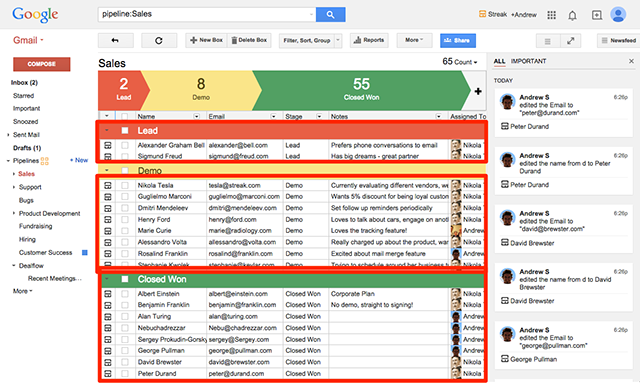640x383 pixels.
Task: Open Stage column dropdown arrow
Action: (319, 116)
